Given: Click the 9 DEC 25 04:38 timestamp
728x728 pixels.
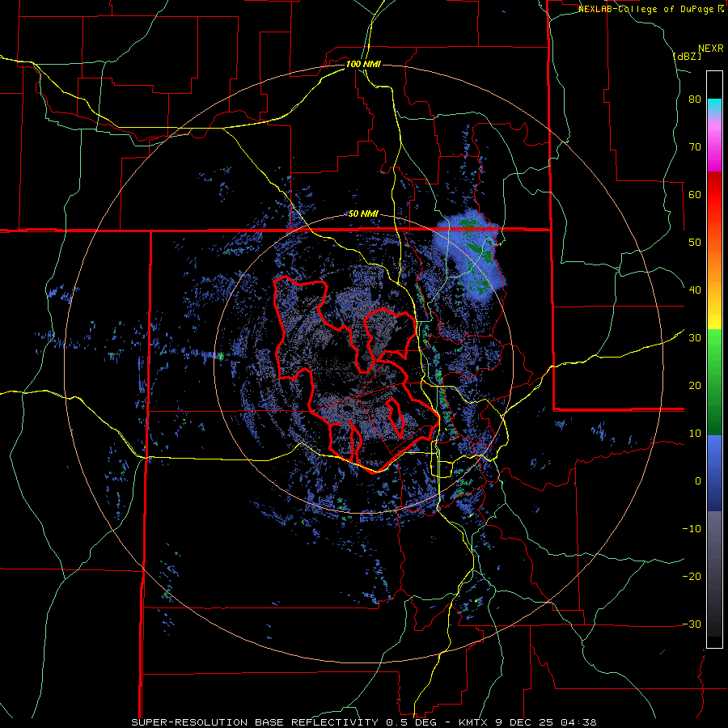Looking at the screenshot, I should [x=546, y=722].
